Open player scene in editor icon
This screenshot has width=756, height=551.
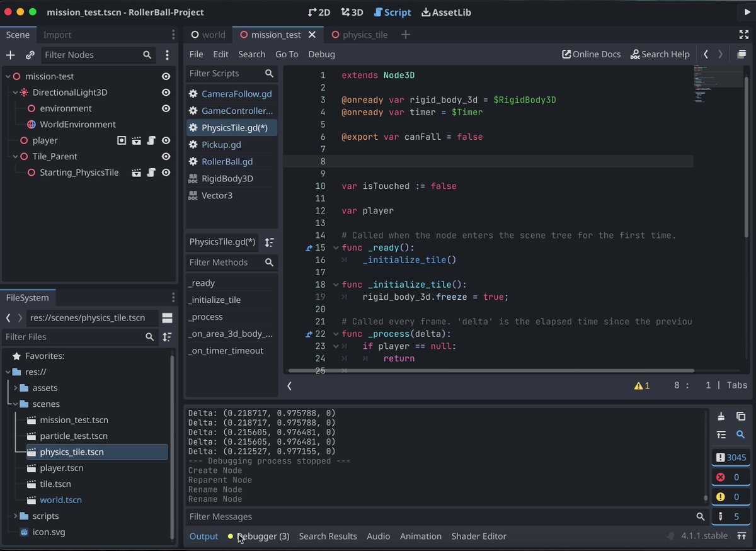pyautogui.click(x=136, y=140)
